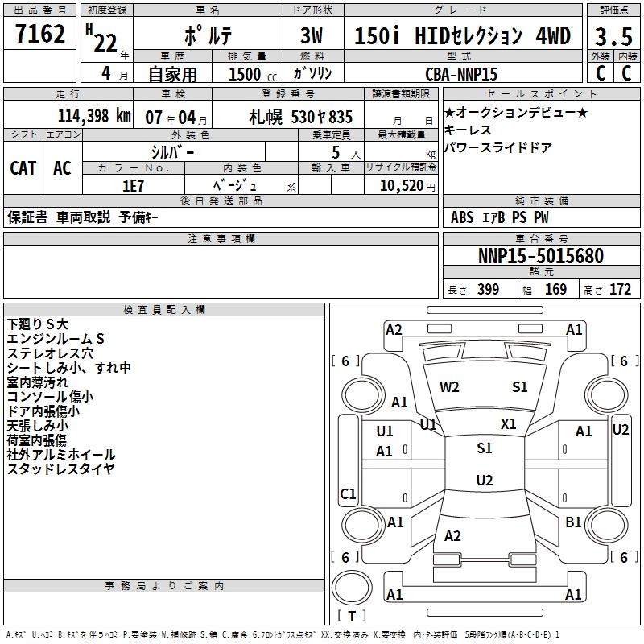Click the A2 mark on the rear hatch
The width and height of the screenshot is (644, 644).
point(452,535)
